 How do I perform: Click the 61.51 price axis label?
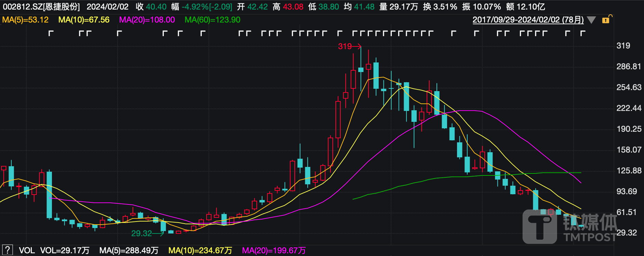coord(627,212)
